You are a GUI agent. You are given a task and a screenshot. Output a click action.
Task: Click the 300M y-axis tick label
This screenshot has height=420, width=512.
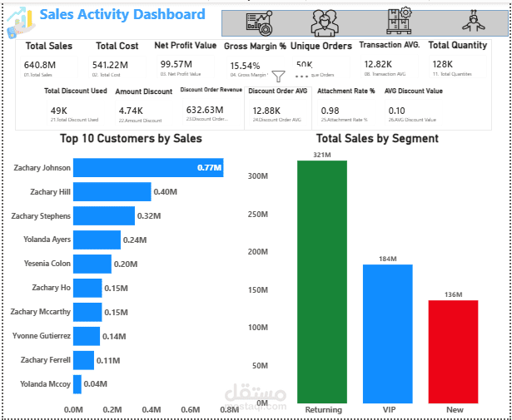click(x=257, y=176)
